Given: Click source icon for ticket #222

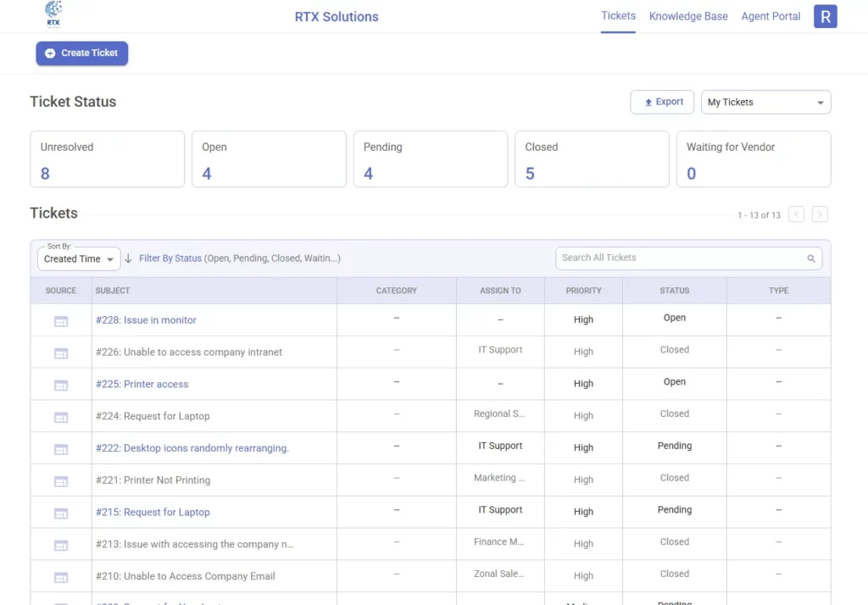Looking at the screenshot, I should 61,449.
